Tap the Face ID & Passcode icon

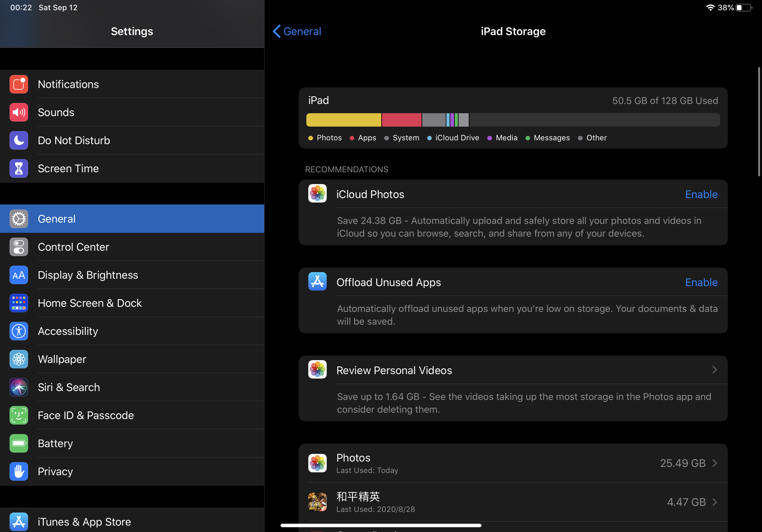coord(19,415)
